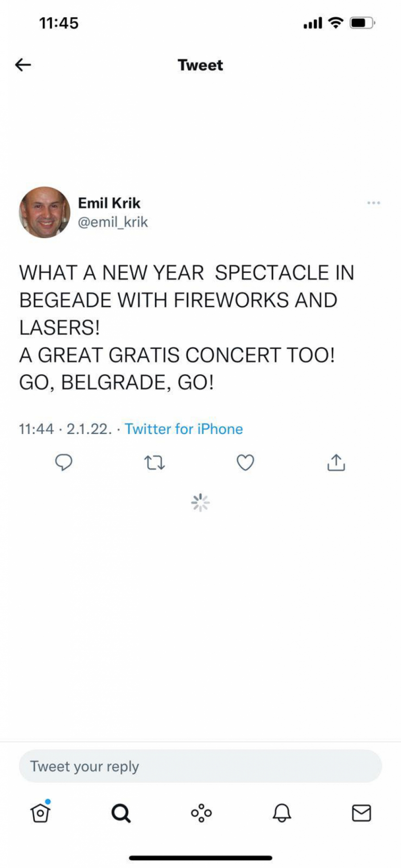Image resolution: width=401 pixels, height=868 pixels.
Task: Switch to the Search tab
Action: (121, 813)
